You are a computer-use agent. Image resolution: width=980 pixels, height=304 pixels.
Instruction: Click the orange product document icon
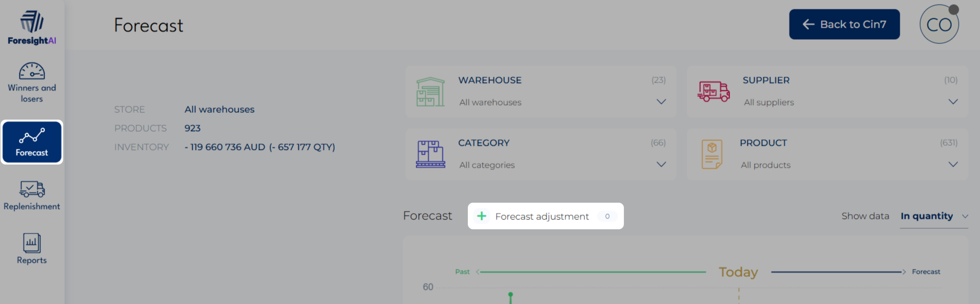pyautogui.click(x=712, y=154)
